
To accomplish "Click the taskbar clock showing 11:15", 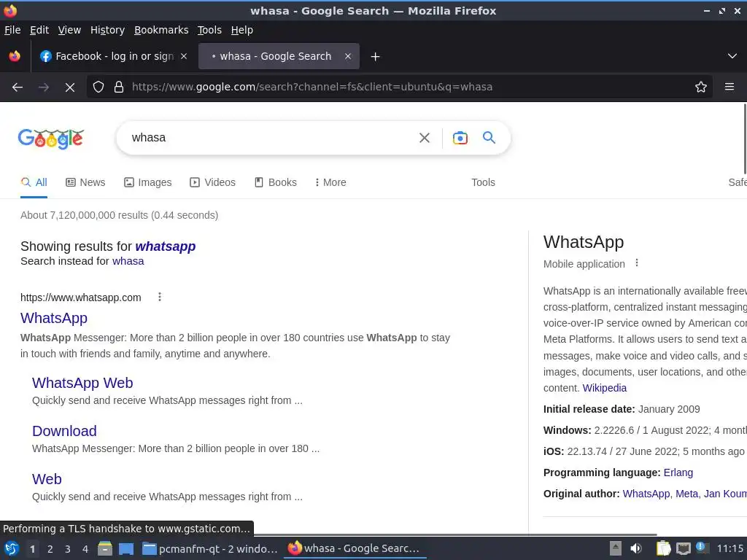I will click(x=729, y=548).
